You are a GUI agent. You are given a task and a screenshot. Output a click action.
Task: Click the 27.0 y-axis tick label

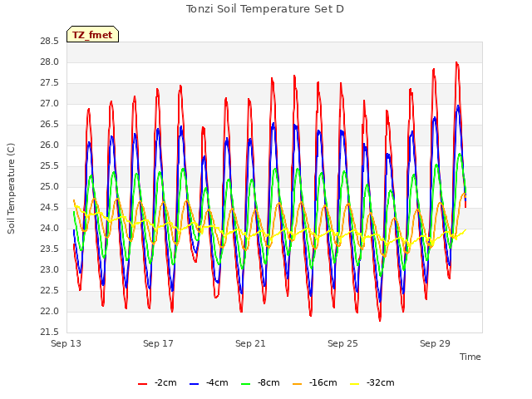click(x=50, y=104)
